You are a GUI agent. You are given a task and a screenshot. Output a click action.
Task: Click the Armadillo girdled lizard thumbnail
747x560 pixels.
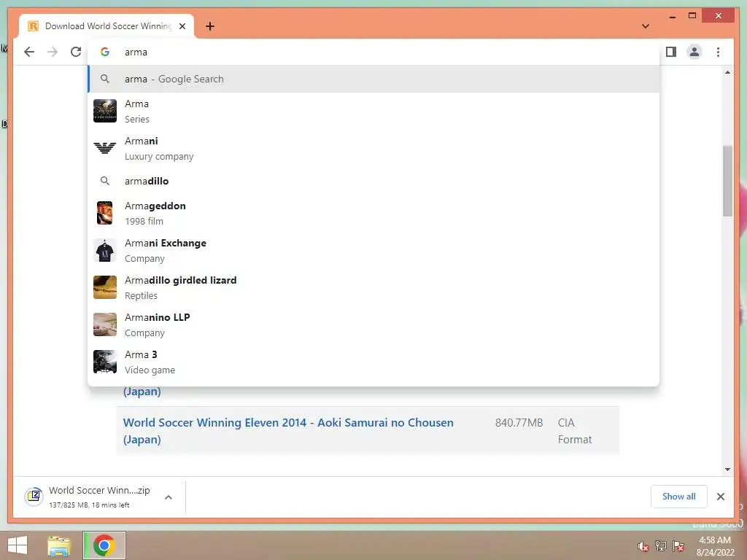(105, 287)
